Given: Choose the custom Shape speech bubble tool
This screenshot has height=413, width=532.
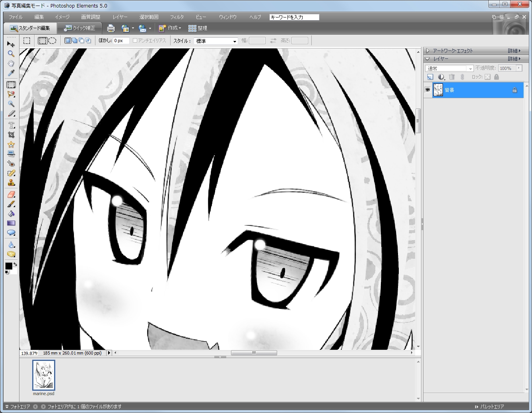Looking at the screenshot, I should point(11,233).
